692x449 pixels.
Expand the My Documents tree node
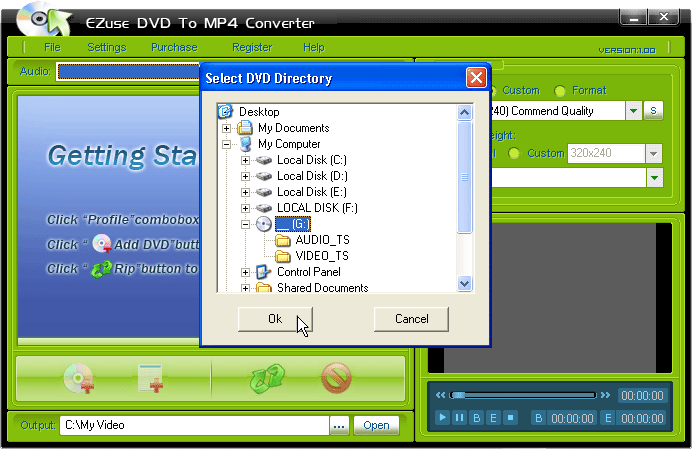point(226,128)
